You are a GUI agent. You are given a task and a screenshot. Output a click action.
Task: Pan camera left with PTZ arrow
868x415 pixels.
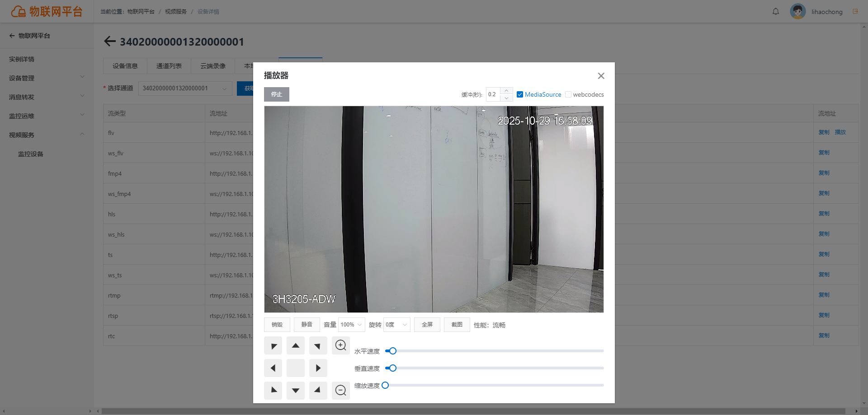273,368
